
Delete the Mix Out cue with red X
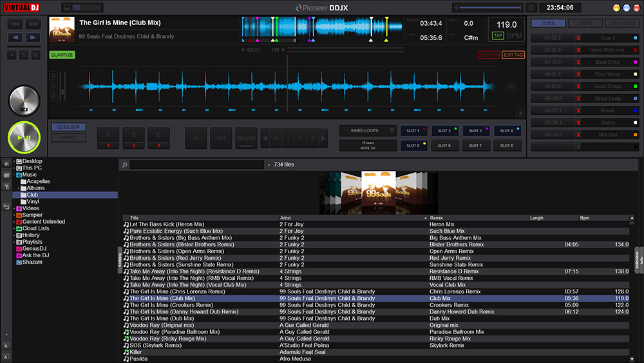pyautogui.click(x=578, y=135)
